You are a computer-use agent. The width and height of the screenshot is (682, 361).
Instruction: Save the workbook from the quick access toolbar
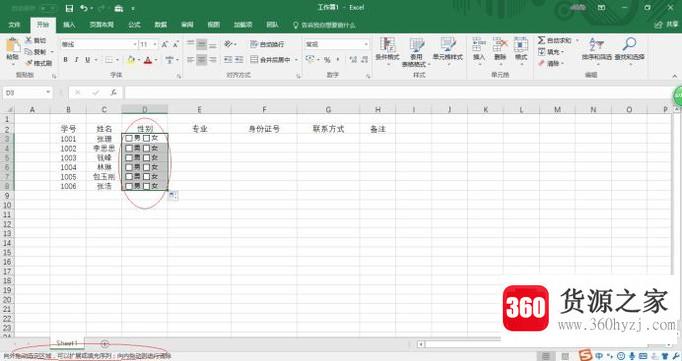pos(69,8)
